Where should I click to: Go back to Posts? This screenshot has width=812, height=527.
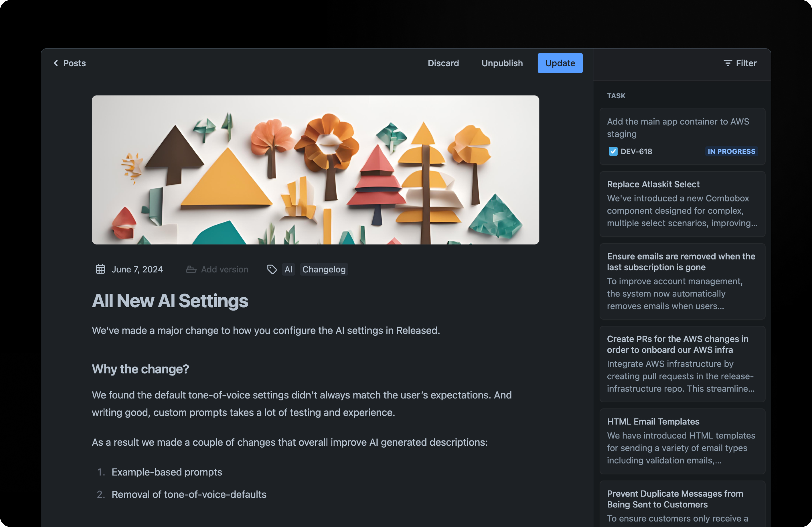pyautogui.click(x=74, y=63)
